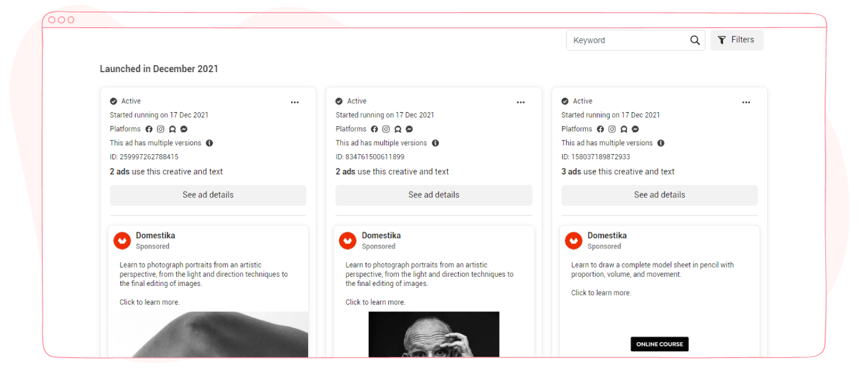Open the three-dot menu on the first ad card
Screen dimensions: 868x369
[x=295, y=102]
